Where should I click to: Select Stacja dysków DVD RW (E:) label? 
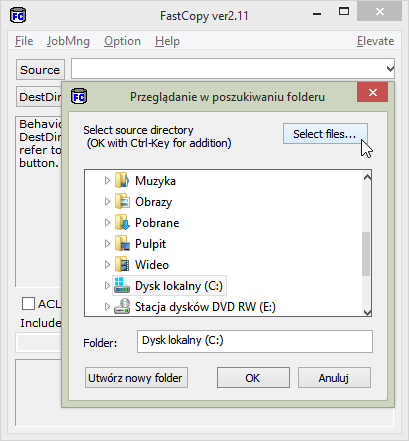click(205, 307)
